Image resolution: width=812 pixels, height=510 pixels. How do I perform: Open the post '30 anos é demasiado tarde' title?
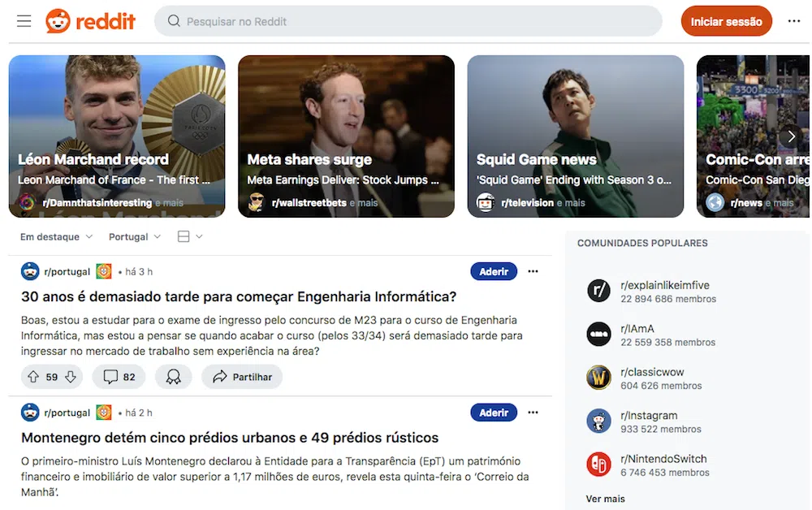tap(239, 296)
